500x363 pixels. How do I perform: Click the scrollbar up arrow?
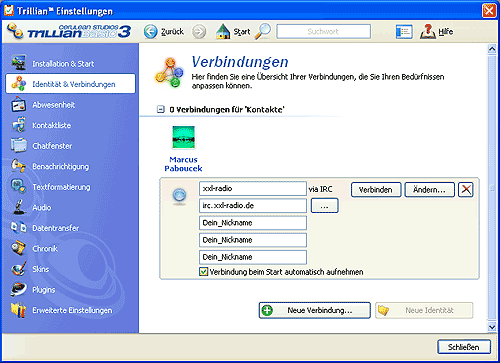click(492, 49)
